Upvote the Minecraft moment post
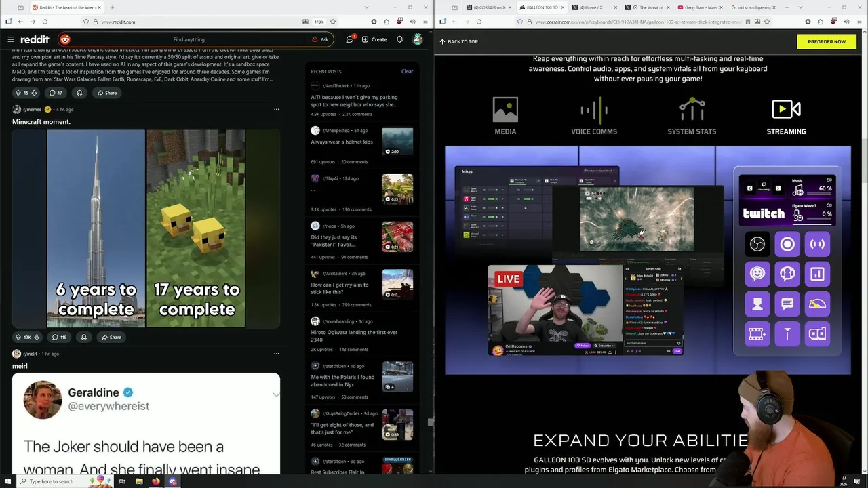Image resolution: width=868 pixels, height=488 pixels. click(x=18, y=337)
